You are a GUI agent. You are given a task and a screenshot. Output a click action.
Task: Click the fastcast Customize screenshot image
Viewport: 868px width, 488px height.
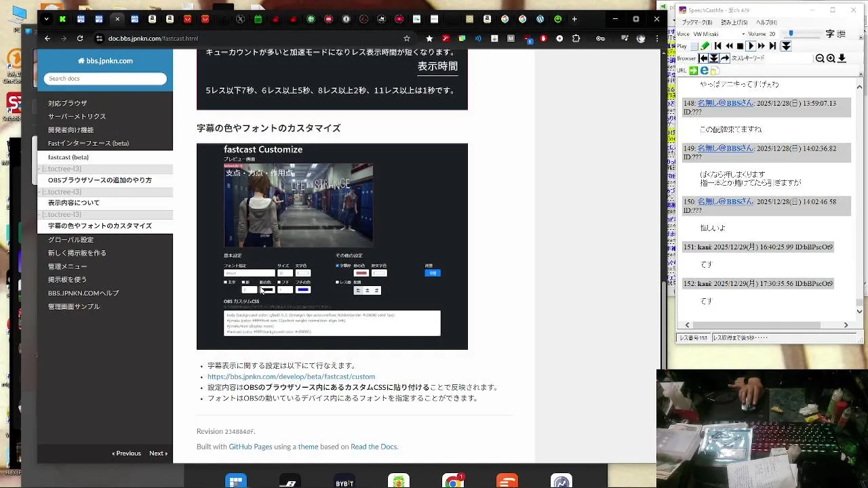tap(332, 247)
